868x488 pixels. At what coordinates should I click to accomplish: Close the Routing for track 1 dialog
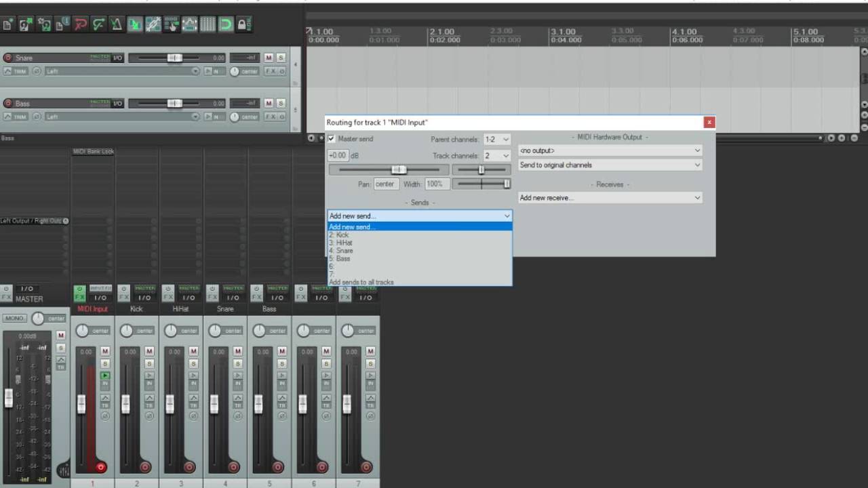pyautogui.click(x=709, y=122)
